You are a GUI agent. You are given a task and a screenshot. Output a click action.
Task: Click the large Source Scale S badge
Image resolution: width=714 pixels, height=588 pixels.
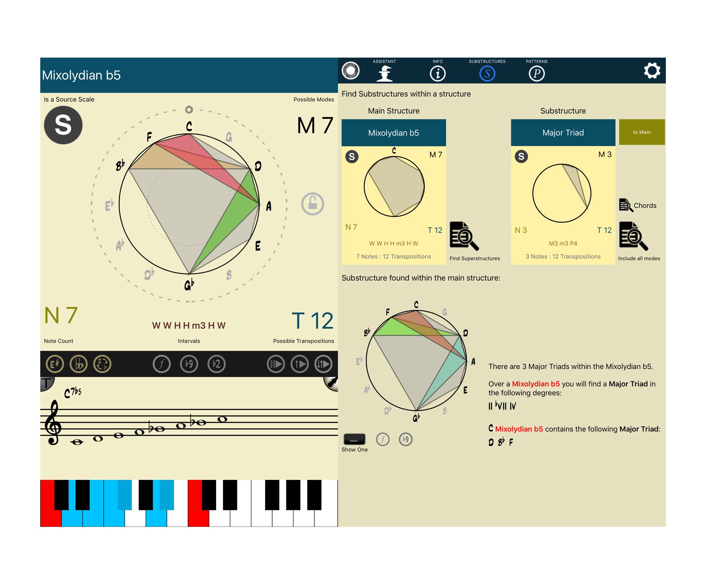tap(63, 125)
